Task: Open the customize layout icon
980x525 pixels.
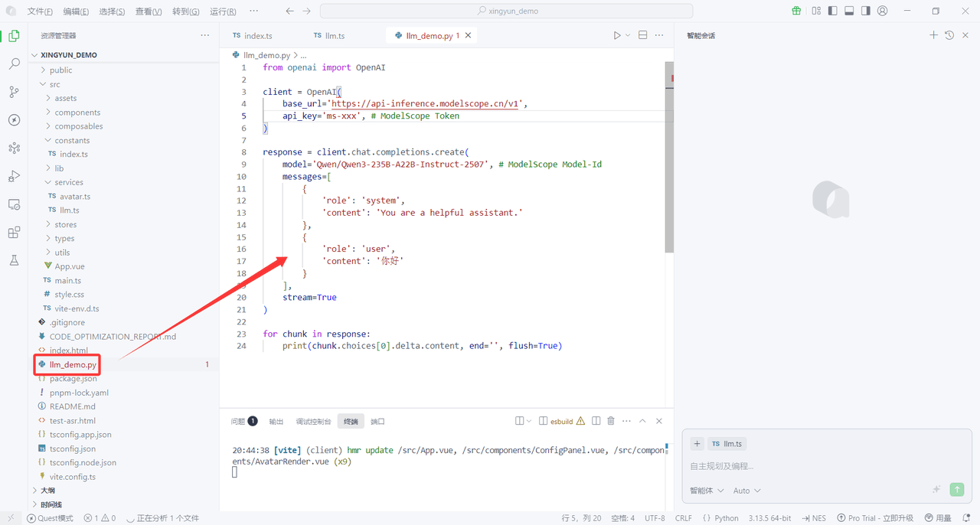Action: click(x=816, y=11)
